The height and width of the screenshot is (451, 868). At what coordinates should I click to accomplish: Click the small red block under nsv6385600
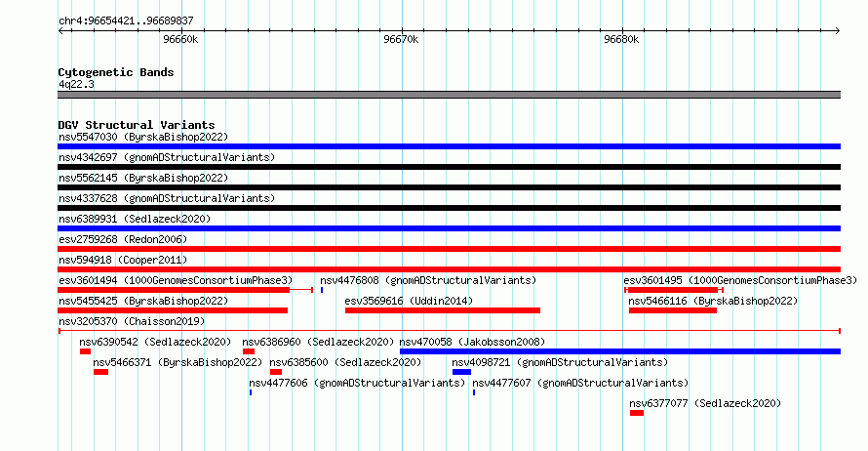276,372
